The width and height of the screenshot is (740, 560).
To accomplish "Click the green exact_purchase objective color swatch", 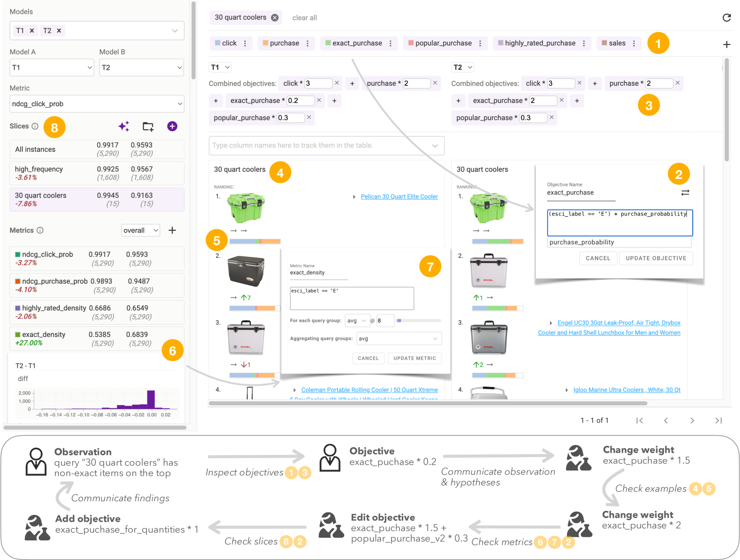I will (328, 43).
